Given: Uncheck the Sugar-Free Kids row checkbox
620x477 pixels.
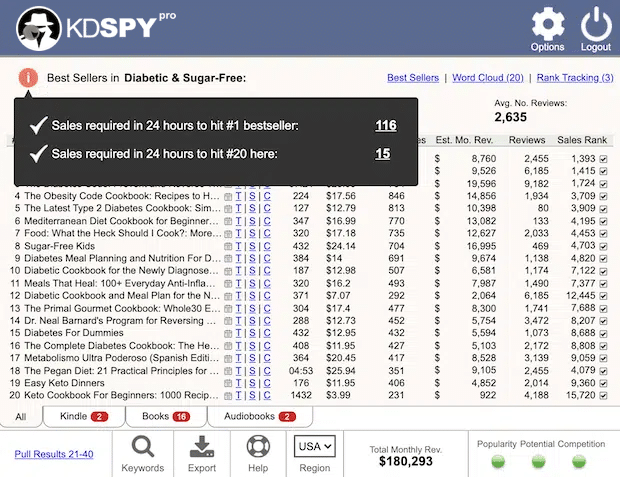Looking at the screenshot, I should [x=603, y=246].
